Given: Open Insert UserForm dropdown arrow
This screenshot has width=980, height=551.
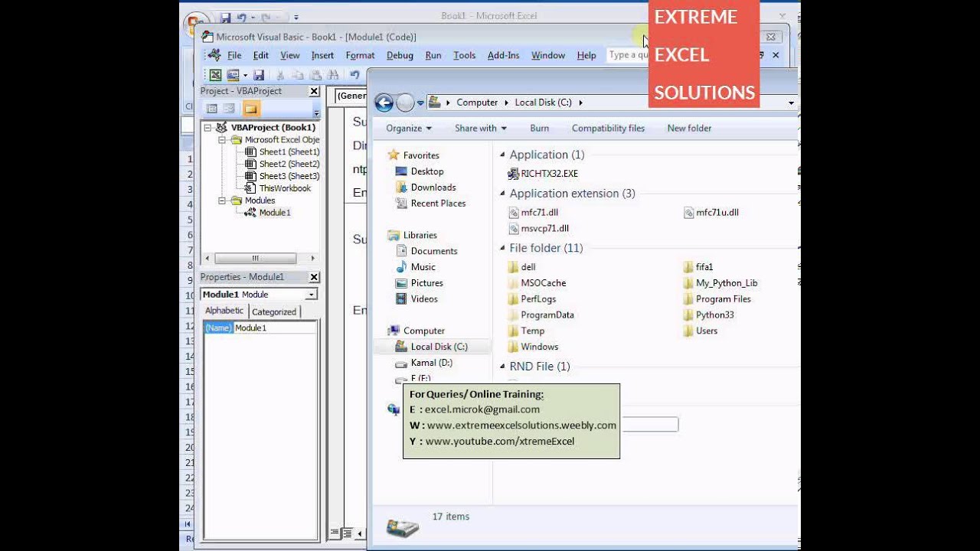Looking at the screenshot, I should coord(245,75).
